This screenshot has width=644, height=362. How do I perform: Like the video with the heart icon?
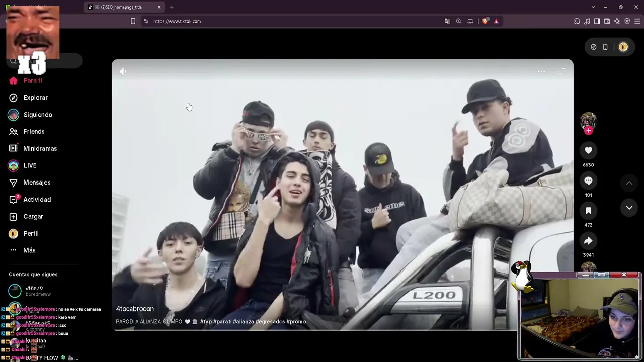(588, 150)
